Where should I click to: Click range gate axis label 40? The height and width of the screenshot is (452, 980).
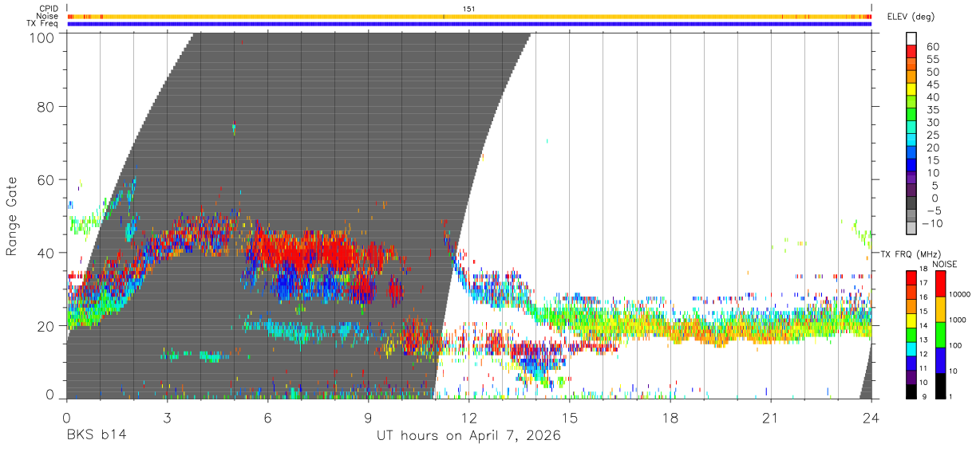click(45, 253)
